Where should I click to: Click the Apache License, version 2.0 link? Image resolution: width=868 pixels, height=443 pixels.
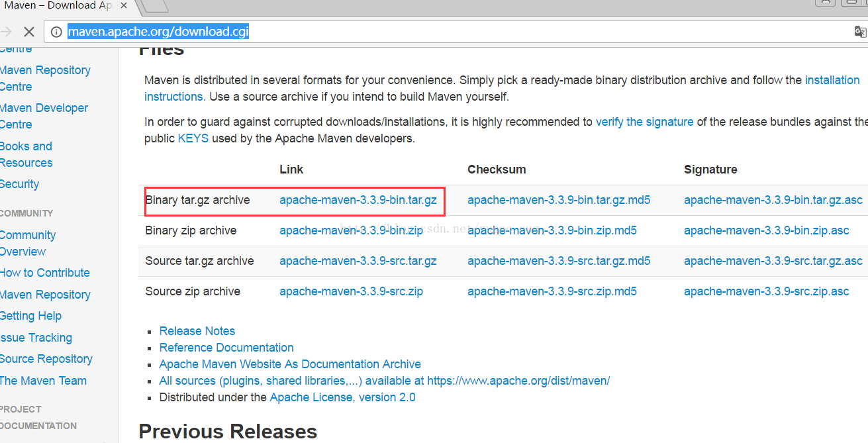(x=342, y=397)
